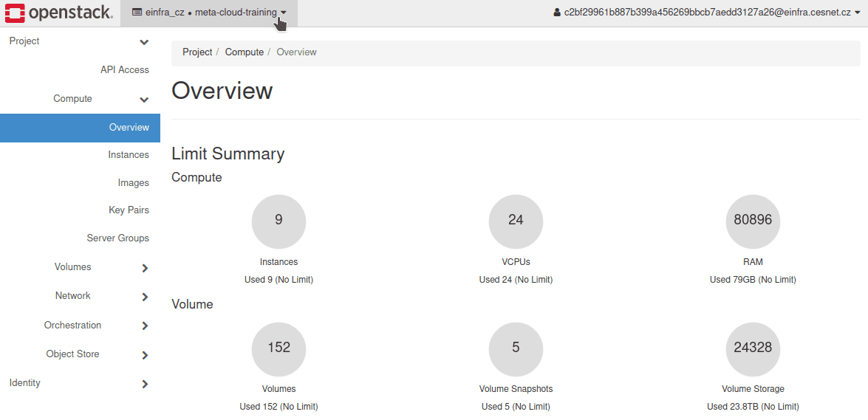
Task: Open Key Pairs page
Action: coord(129,210)
